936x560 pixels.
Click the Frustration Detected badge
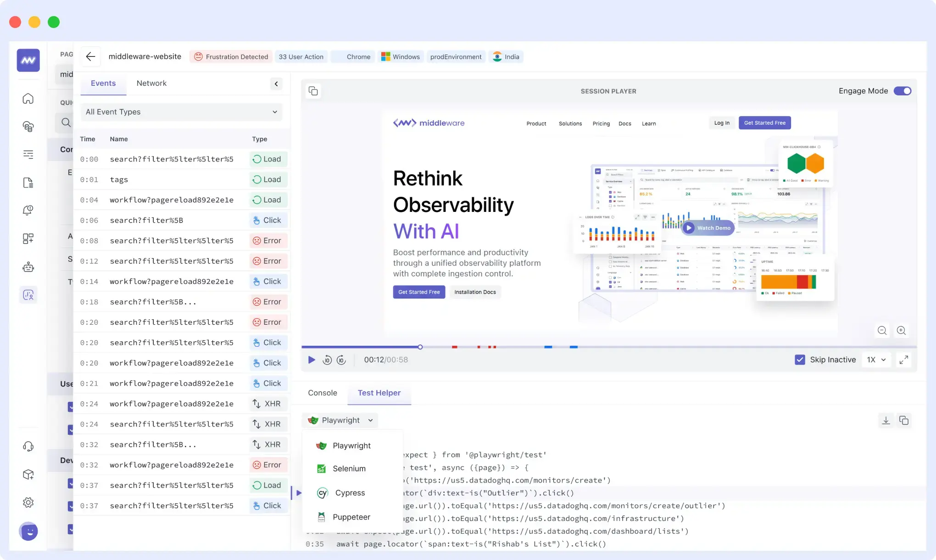pyautogui.click(x=231, y=57)
